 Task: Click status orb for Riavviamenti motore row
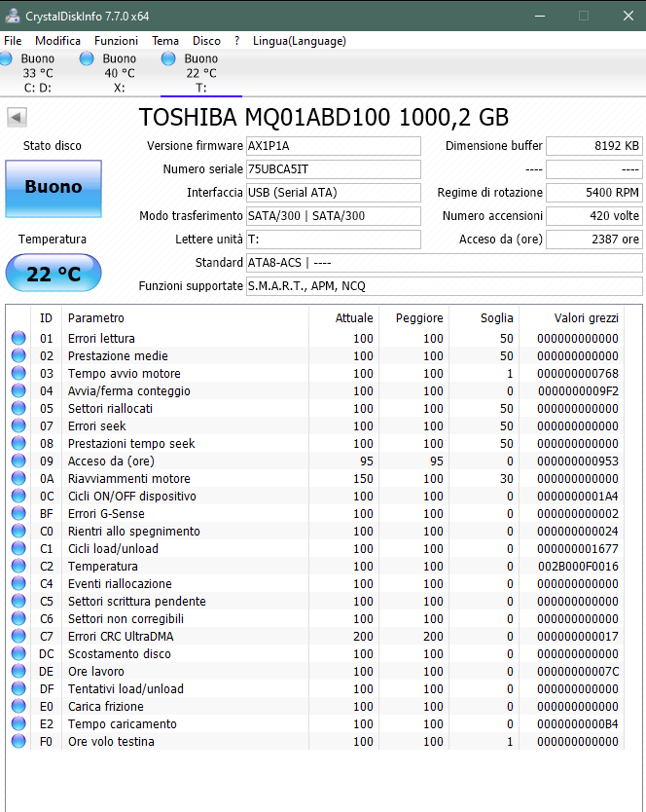pos(18,478)
